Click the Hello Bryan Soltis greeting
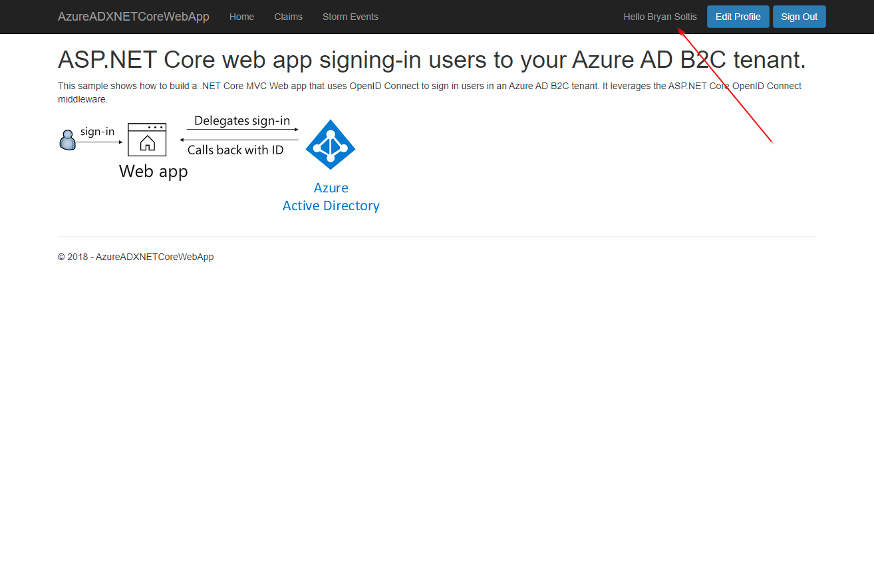Image resolution: width=874 pixels, height=588 pixels. [x=660, y=17]
